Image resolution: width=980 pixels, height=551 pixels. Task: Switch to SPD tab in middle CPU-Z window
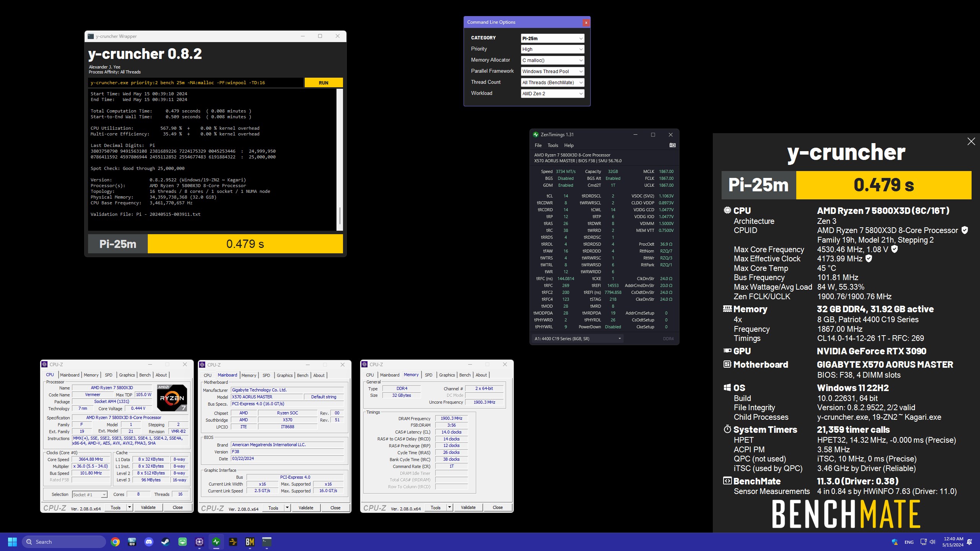point(266,375)
